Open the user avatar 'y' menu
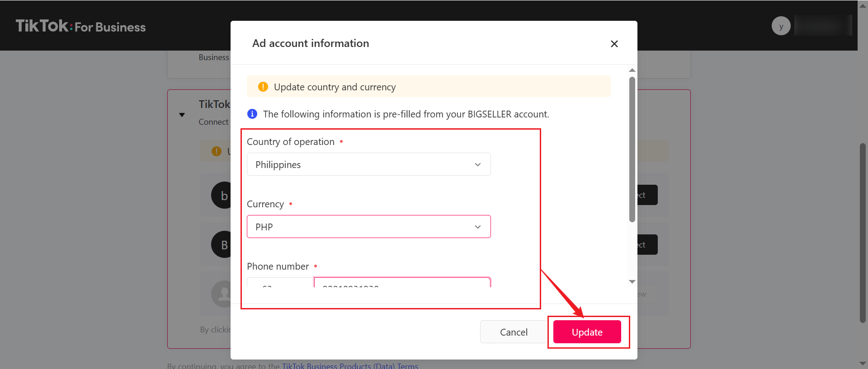868x369 pixels. pyautogui.click(x=781, y=26)
